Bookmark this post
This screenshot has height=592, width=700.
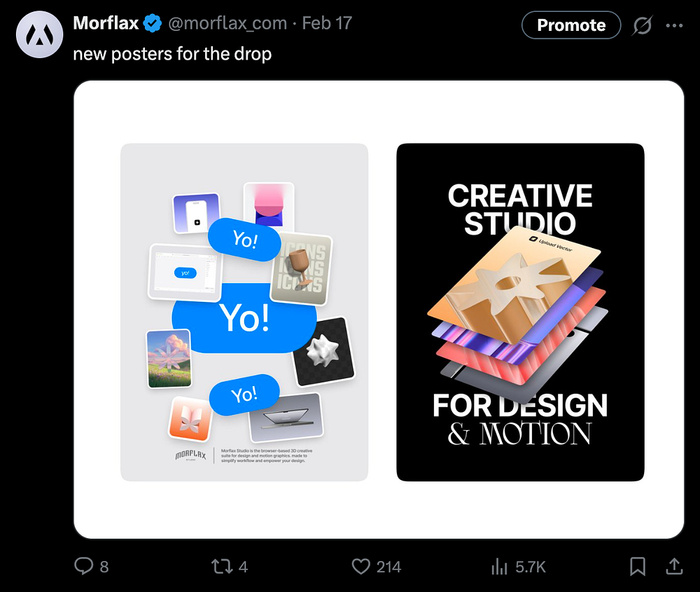[x=638, y=566]
